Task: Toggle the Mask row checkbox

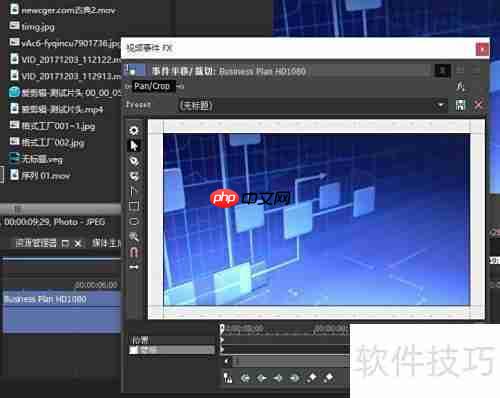Action: coord(134,350)
